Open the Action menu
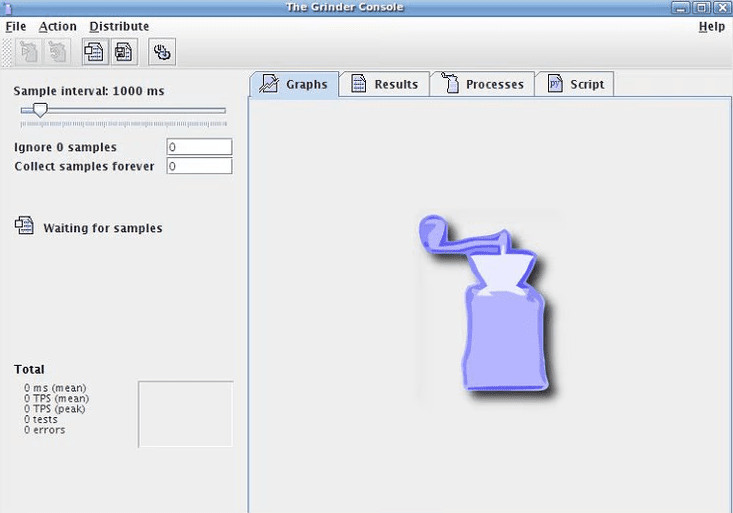This screenshot has height=513, width=733. 58,26
